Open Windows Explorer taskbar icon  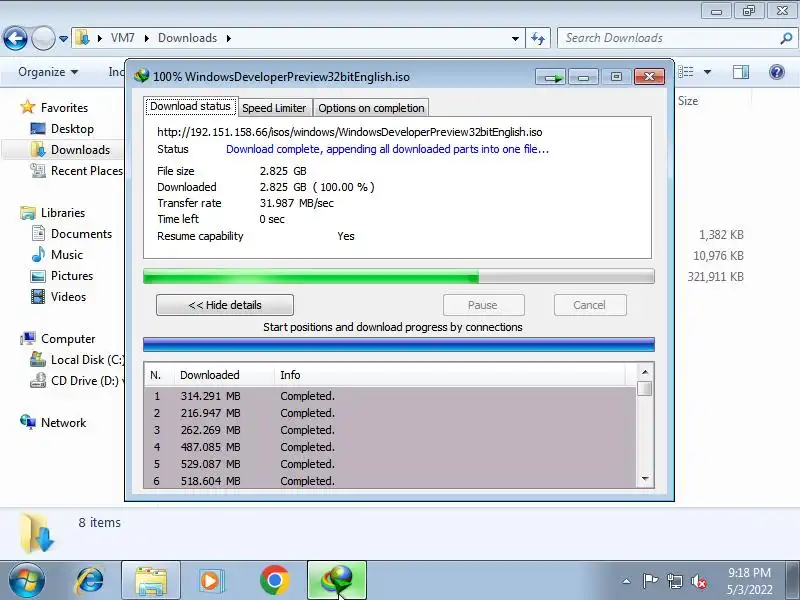(x=151, y=581)
